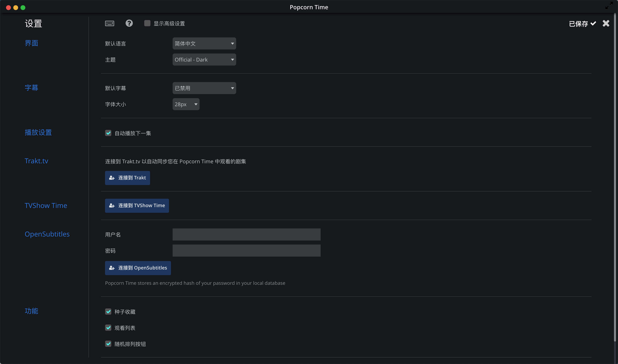Open the 主题 dropdown showing Official - Dark
The width and height of the screenshot is (618, 364).
tap(204, 60)
